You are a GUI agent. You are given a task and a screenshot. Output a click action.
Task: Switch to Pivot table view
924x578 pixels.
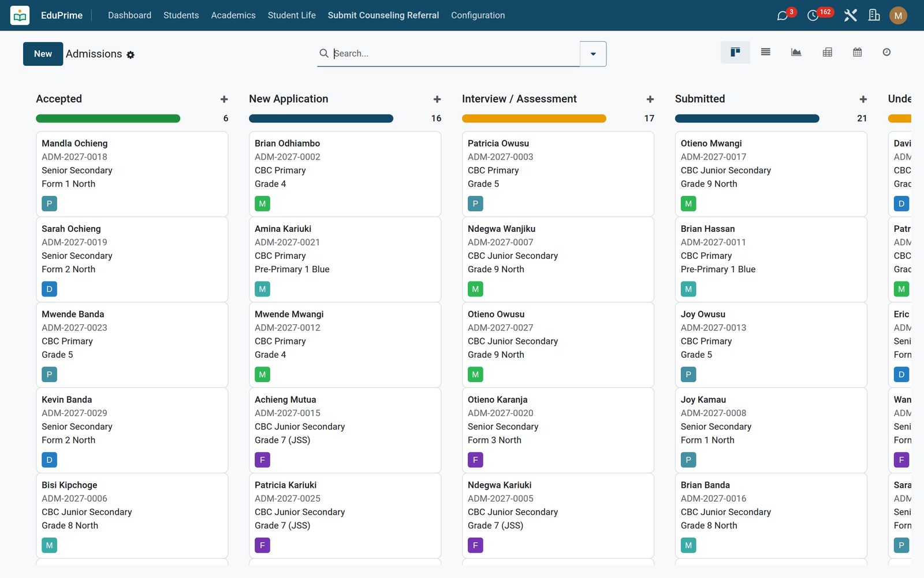(x=827, y=52)
